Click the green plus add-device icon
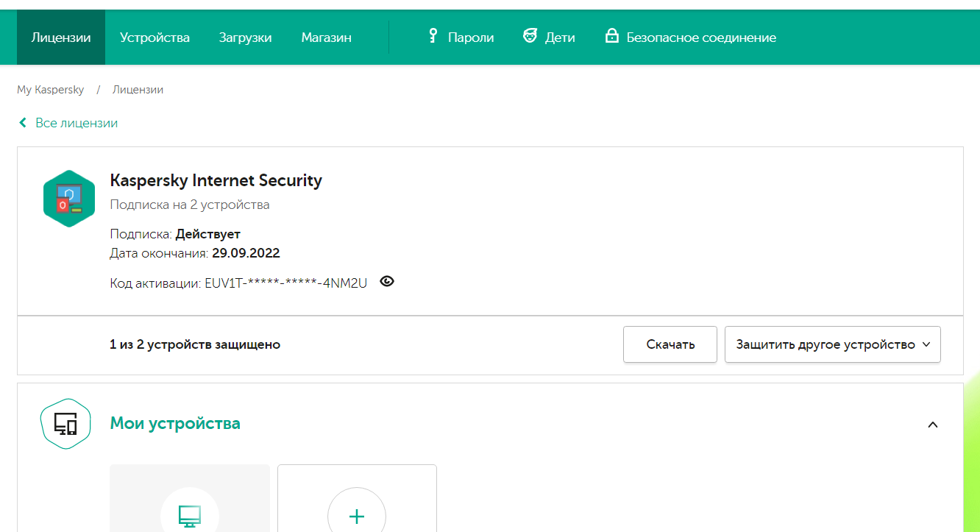 (x=357, y=516)
